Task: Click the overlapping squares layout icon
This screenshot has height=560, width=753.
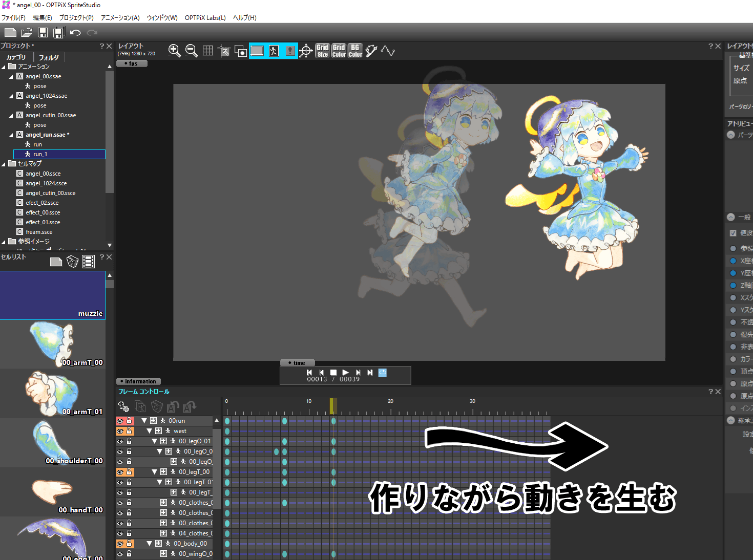Action: point(240,51)
